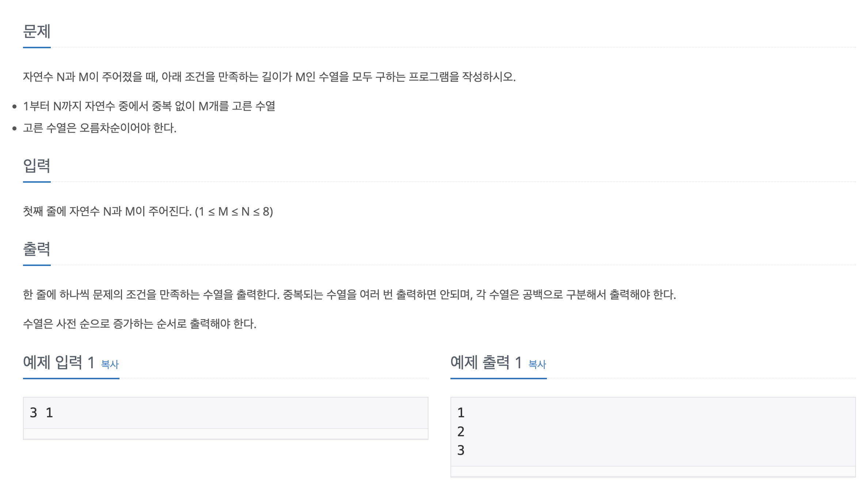Select the 예제 입력 1 heading text

coord(59,362)
